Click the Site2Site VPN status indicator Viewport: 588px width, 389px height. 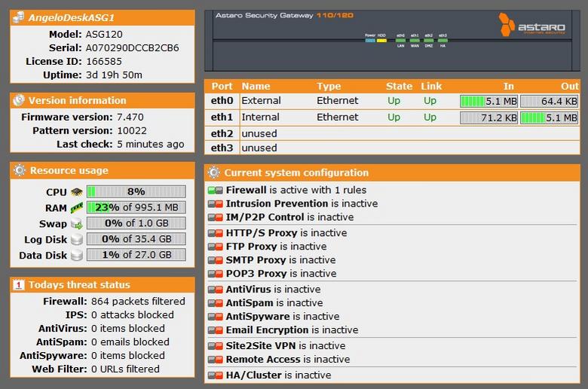click(216, 345)
